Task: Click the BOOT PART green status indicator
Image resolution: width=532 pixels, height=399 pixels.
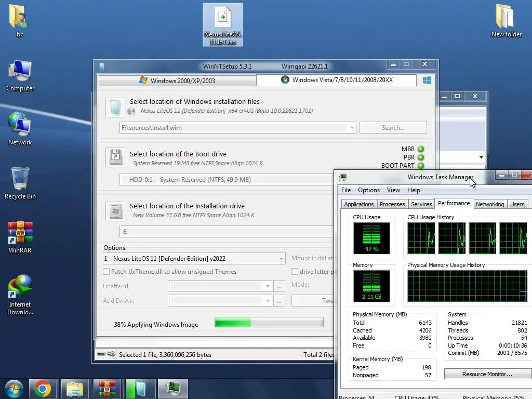Action: click(x=421, y=166)
